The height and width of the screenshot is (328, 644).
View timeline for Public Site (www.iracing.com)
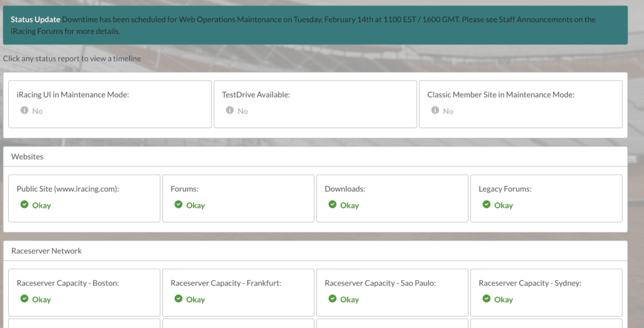(84, 199)
